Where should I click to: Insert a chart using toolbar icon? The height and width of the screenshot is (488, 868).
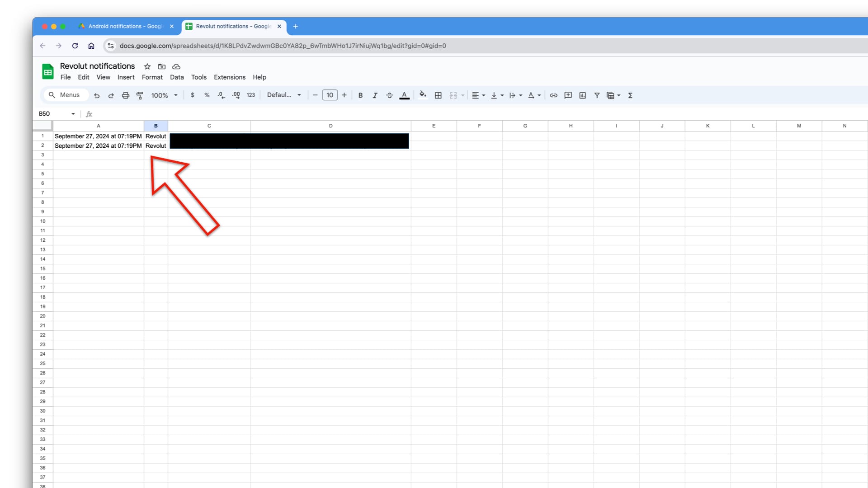(x=582, y=95)
